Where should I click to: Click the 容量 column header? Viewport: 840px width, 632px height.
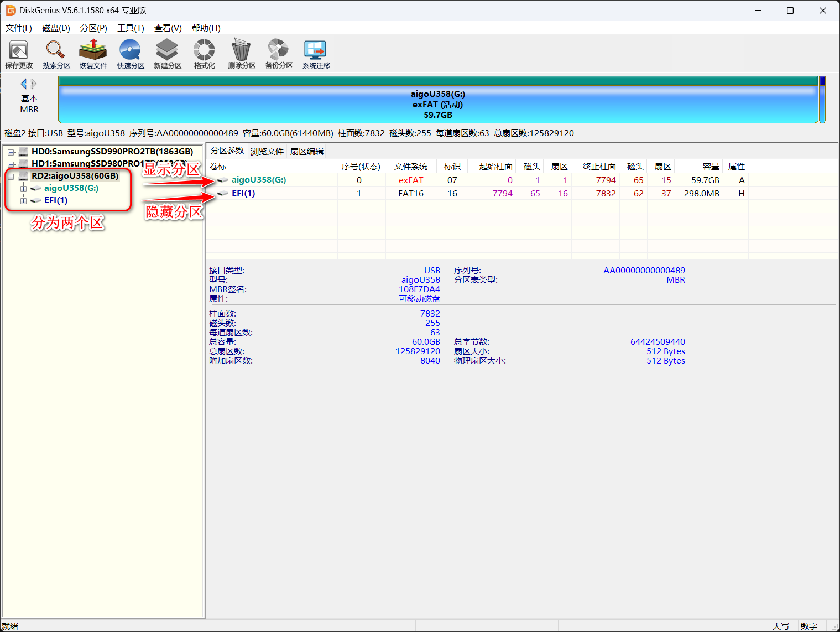pos(710,167)
